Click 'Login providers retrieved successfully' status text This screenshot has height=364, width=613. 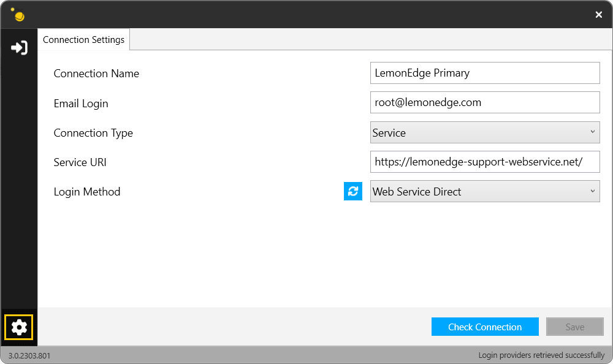[541, 355]
